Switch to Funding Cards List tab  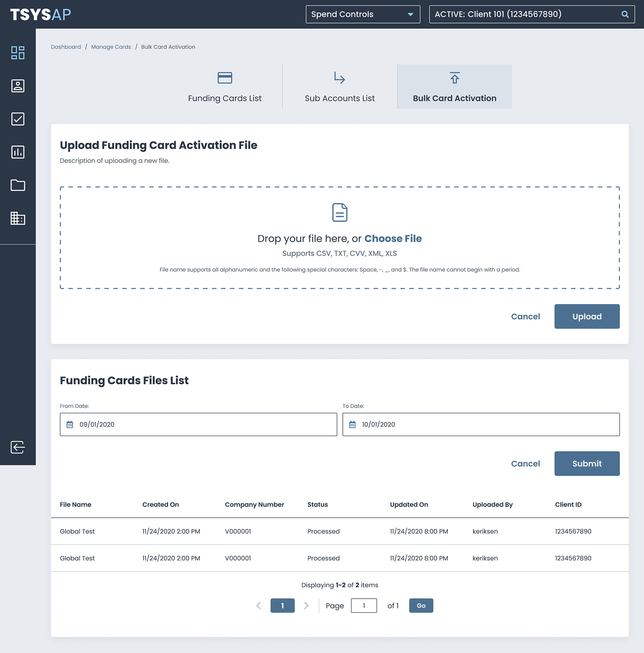(x=225, y=87)
